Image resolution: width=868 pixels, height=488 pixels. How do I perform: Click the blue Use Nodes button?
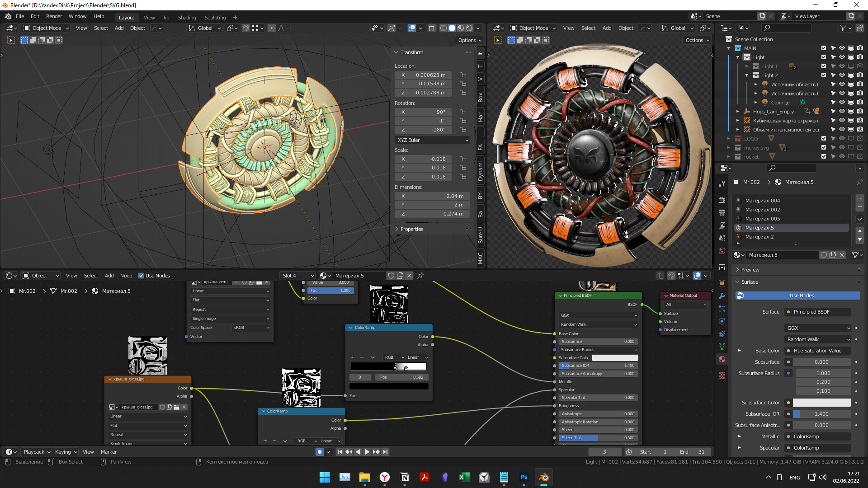tap(802, 296)
